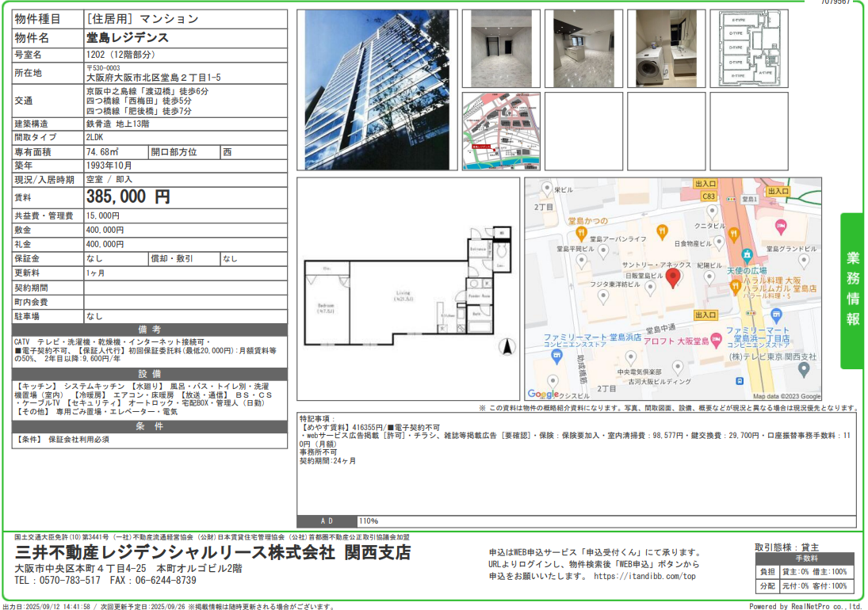Viewport: 868px width, 610px height.
Task: Open the building exterior photo
Action: coord(376,90)
